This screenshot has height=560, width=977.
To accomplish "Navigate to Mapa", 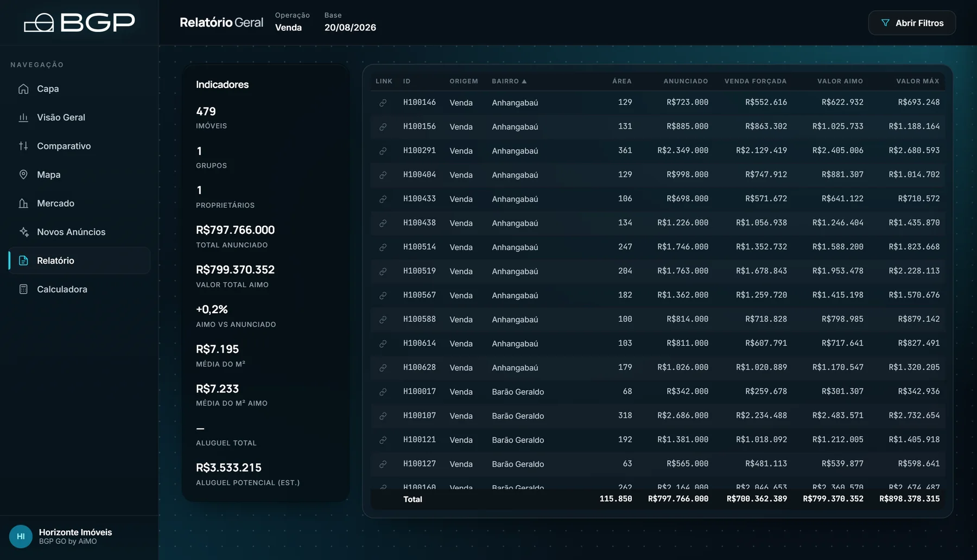I will 79,175.
